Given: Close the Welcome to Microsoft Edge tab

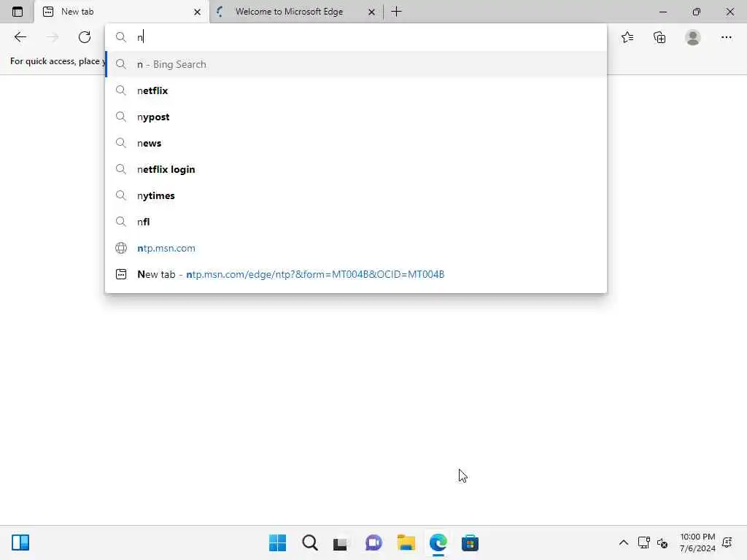Looking at the screenshot, I should (x=371, y=12).
